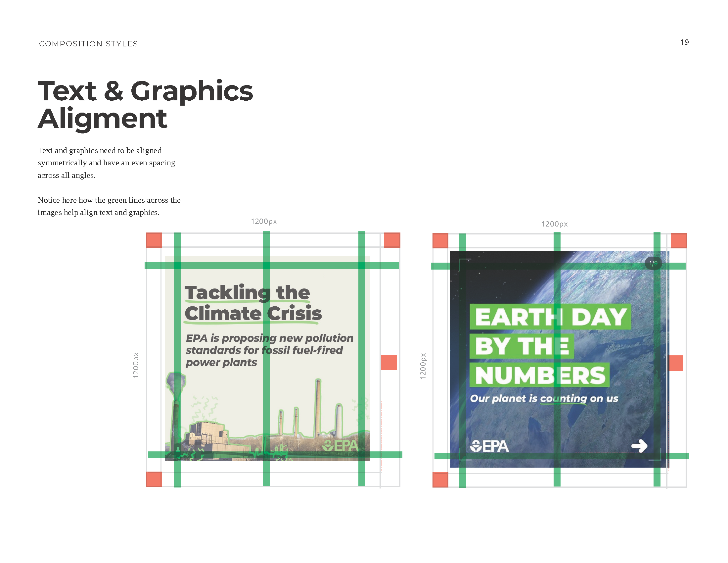The image size is (728, 563).
Task: Click the paragraph starting 'Text and graphics need'
Action: pyautogui.click(x=106, y=163)
